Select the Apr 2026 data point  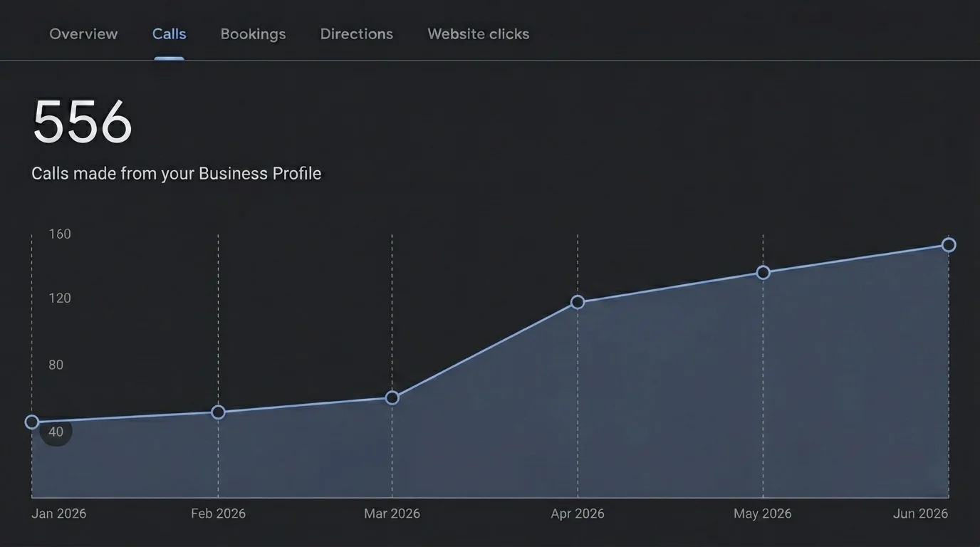click(578, 303)
